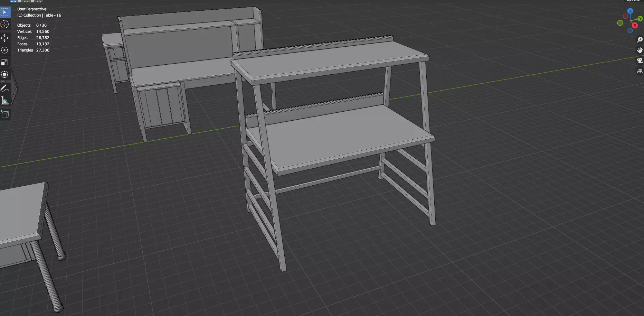Switch to the Scale tool
Image resolution: width=644 pixels, height=316 pixels.
point(5,62)
